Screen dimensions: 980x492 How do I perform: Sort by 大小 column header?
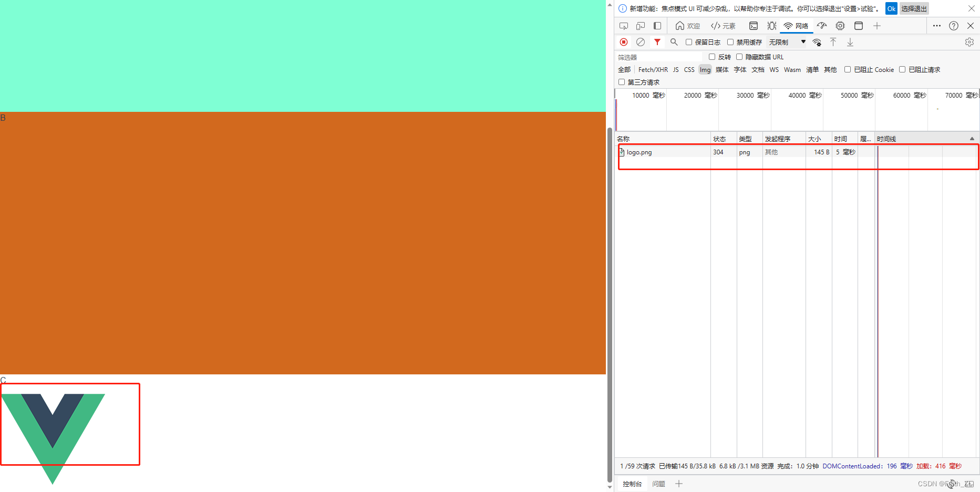tap(819, 139)
